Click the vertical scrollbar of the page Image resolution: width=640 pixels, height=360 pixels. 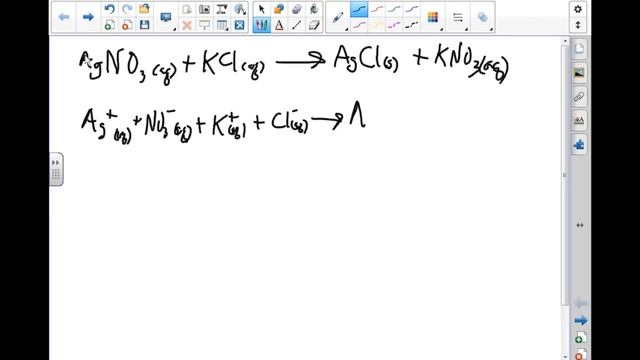(x=565, y=176)
